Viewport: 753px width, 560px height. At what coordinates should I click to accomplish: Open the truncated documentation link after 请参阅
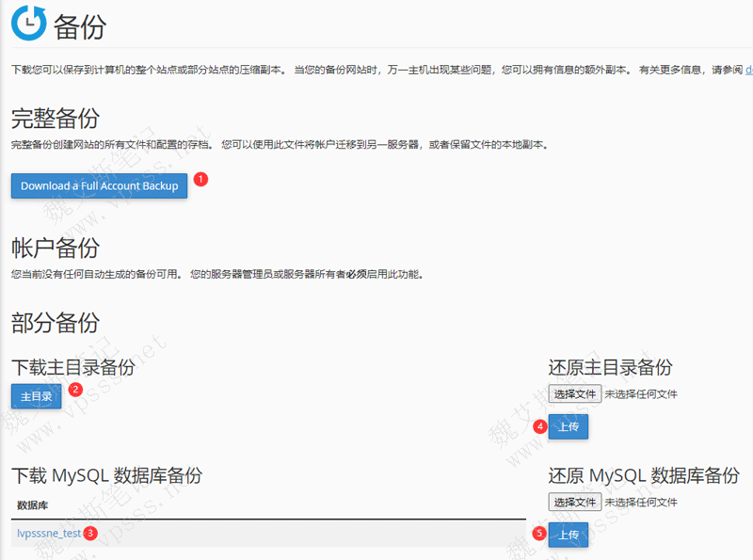(748, 70)
